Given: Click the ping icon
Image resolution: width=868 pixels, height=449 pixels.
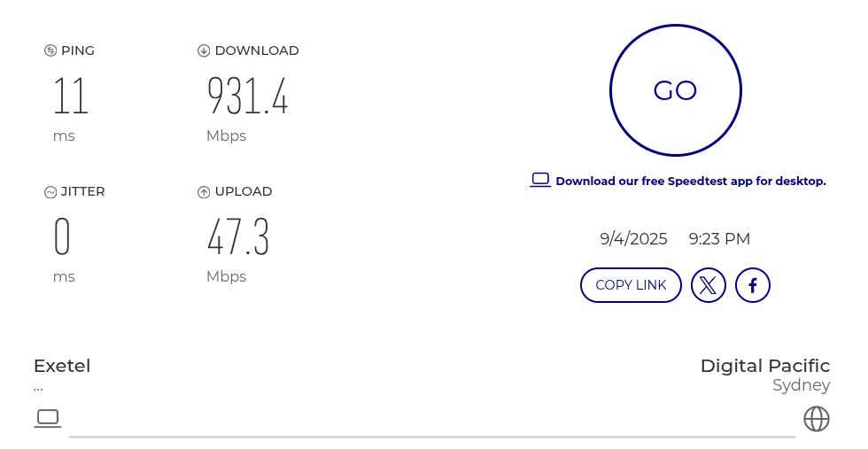Looking at the screenshot, I should pos(50,51).
